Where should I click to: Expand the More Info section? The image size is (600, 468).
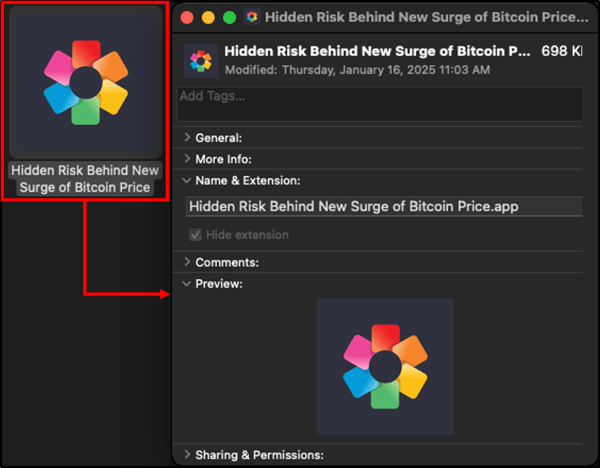[x=188, y=159]
